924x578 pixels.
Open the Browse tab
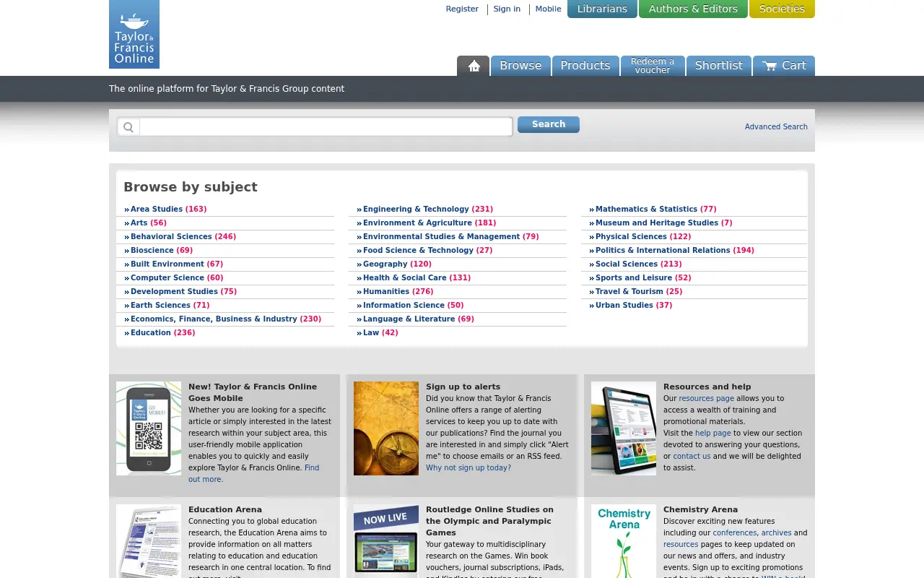(x=520, y=66)
